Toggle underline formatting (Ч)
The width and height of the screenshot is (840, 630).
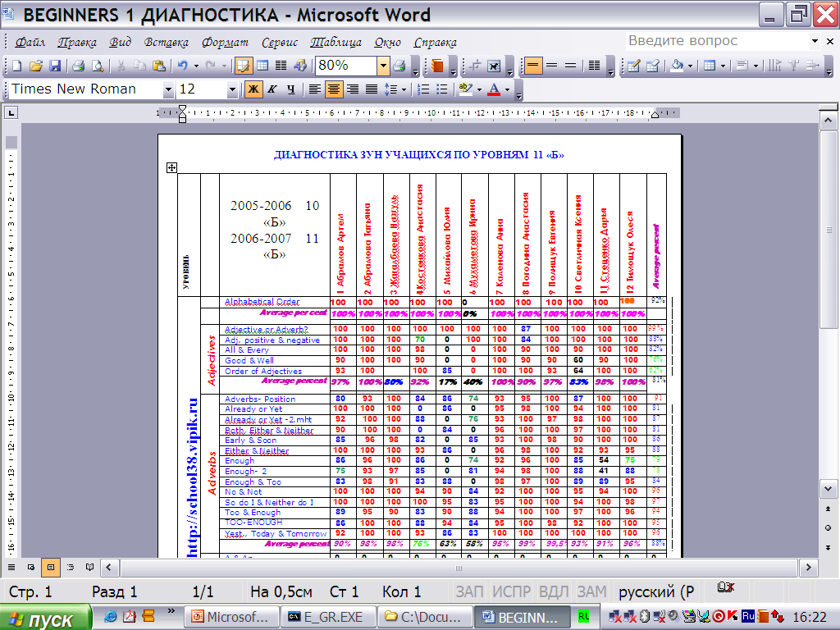[291, 89]
